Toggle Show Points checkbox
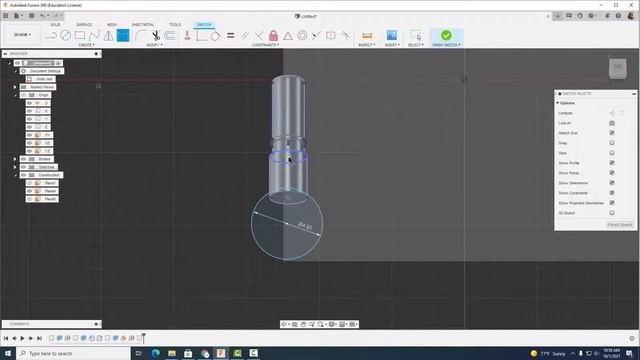Screen dimensions: 640x360 [612, 173]
